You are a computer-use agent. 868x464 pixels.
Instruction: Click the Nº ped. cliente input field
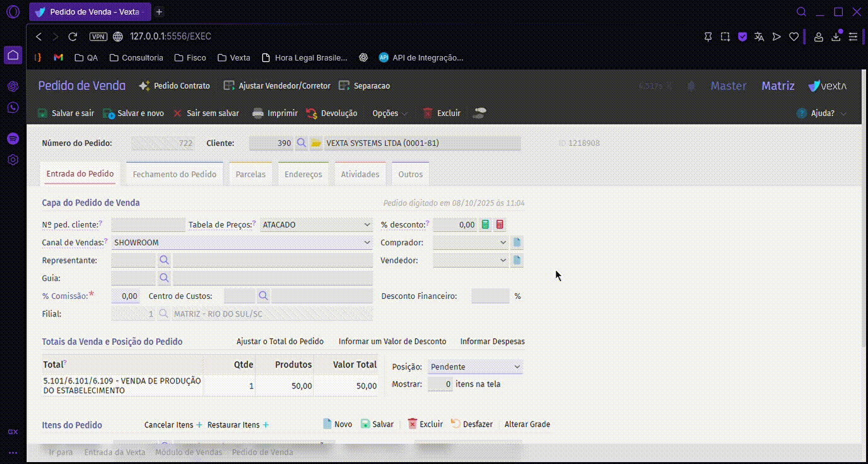coord(148,225)
